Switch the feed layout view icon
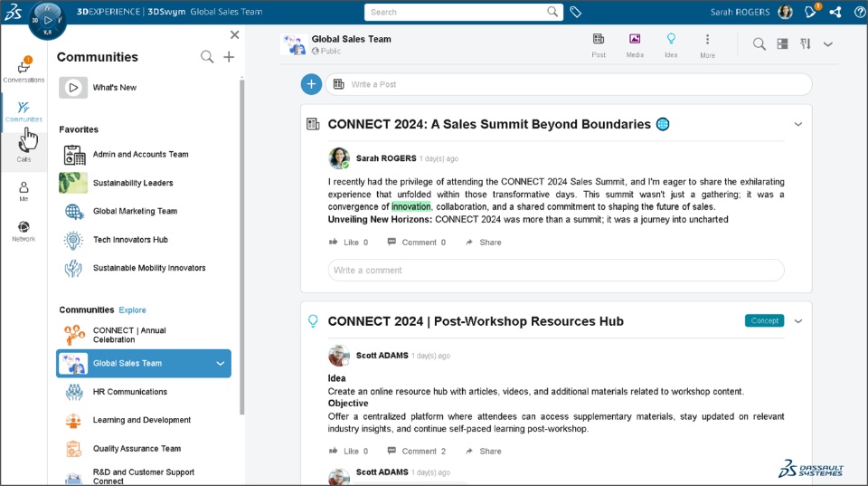The width and height of the screenshot is (868, 486). click(782, 43)
